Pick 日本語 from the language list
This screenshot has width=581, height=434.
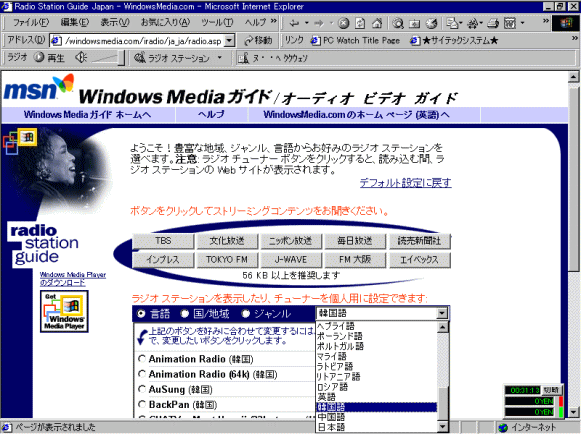coord(331,427)
